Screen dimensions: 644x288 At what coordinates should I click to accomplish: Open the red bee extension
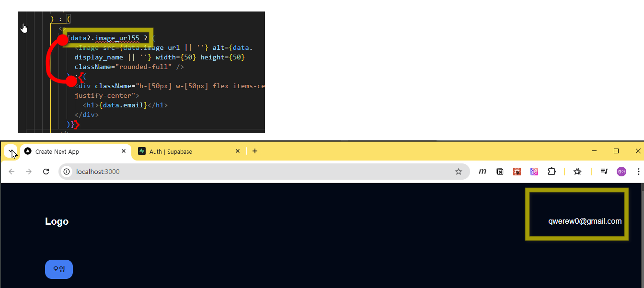[x=517, y=172]
